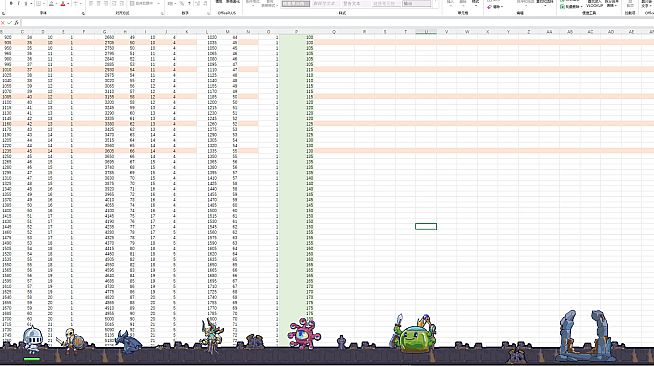Click inside the formula bar input
This screenshot has width=654, height=366.
[x=334, y=23]
